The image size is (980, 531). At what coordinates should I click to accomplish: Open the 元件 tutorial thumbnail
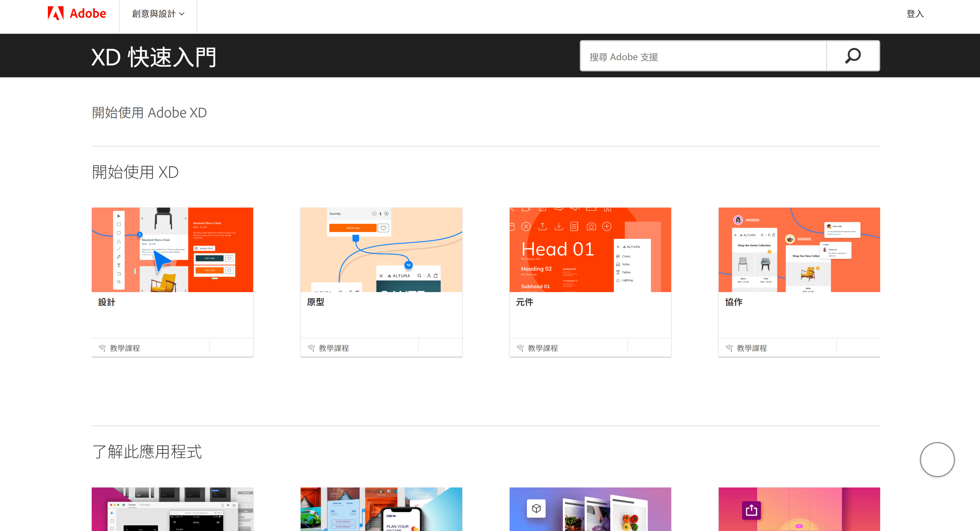(590, 250)
